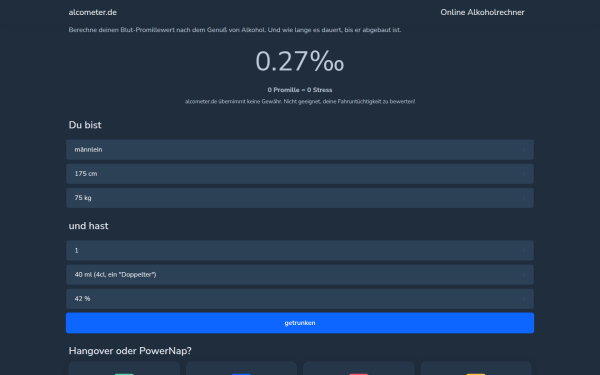The height and width of the screenshot is (375, 600).
Task: Open the weight dropdown showing 75 kg
Action: tap(300, 198)
